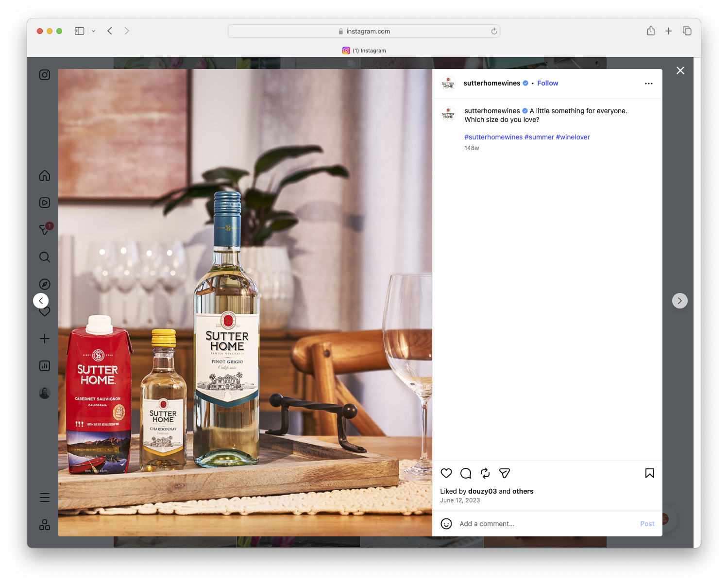This screenshot has width=728, height=584.
Task: Click sutterhomewines avatar in post header
Action: [448, 84]
